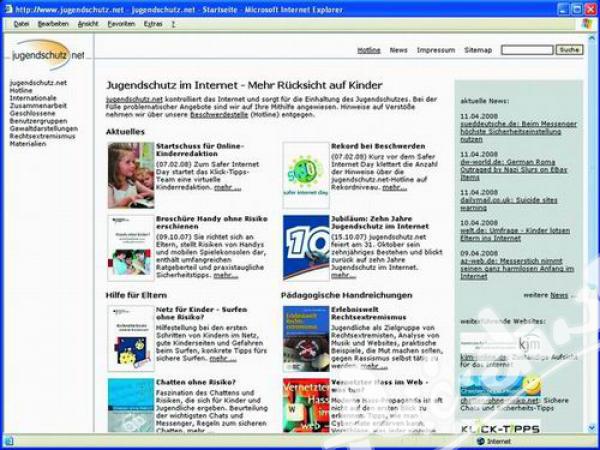Screen dimensions: 600x450
Task: Open sueddeutsche.de news link about Messenger
Action: point(518,132)
